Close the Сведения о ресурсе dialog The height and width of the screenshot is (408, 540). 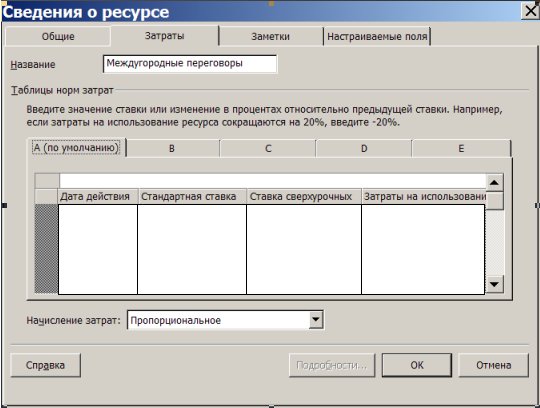[531, 11]
